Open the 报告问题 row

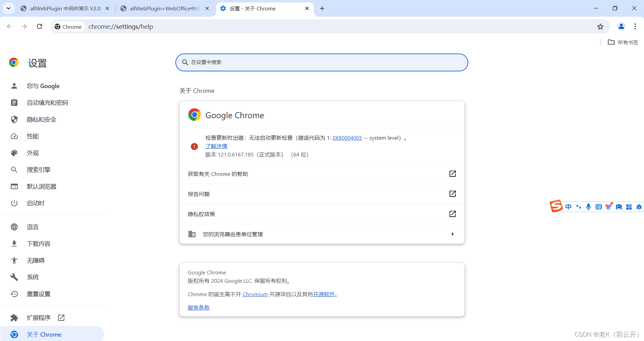click(x=322, y=194)
